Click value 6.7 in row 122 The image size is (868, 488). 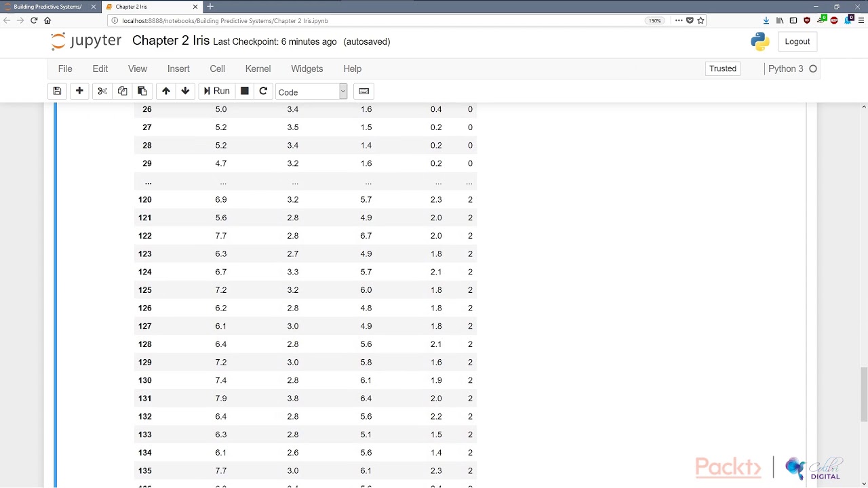click(366, 236)
